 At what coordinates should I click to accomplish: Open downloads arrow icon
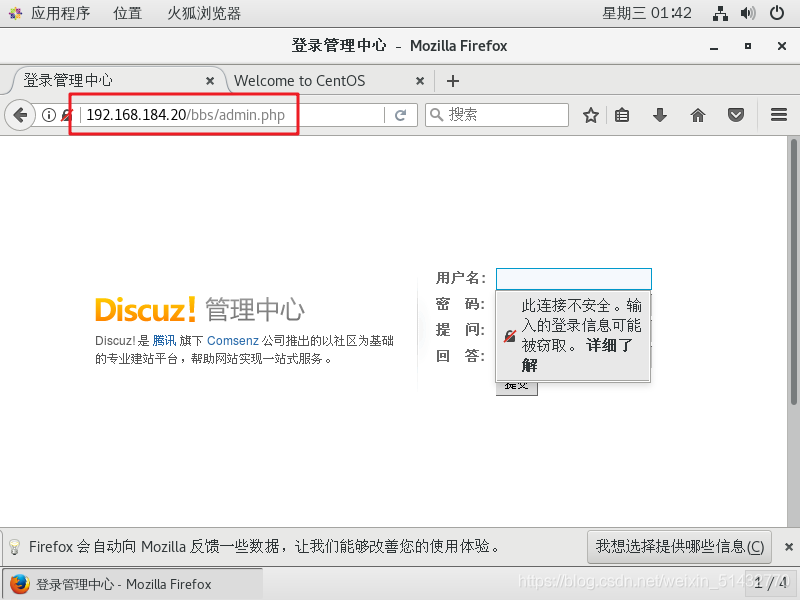click(660, 115)
